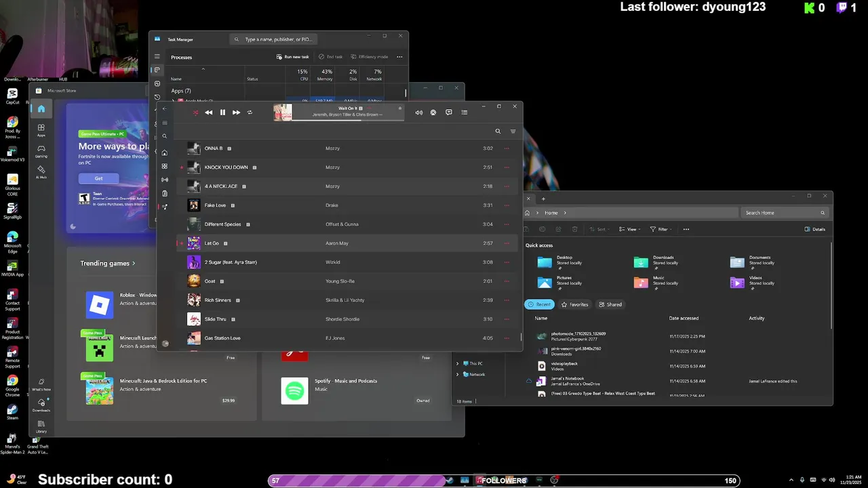
Task: Open the Filter dropdown in File Explorer
Action: 661,229
